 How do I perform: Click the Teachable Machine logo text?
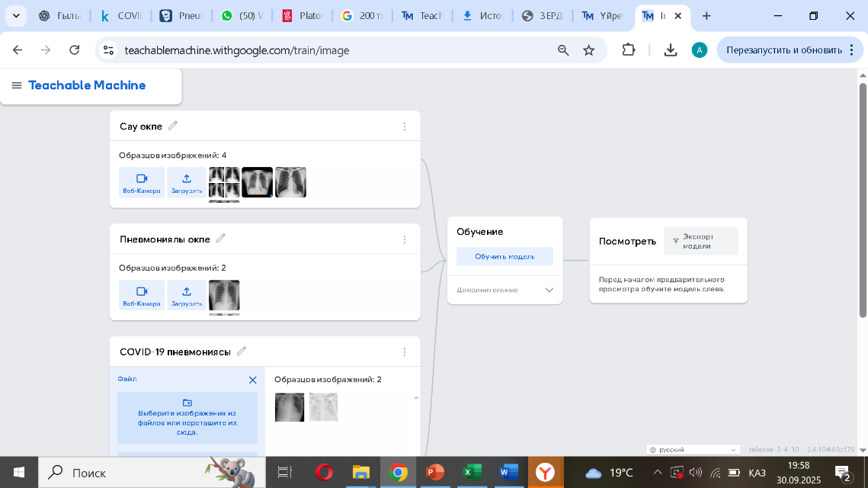87,85
